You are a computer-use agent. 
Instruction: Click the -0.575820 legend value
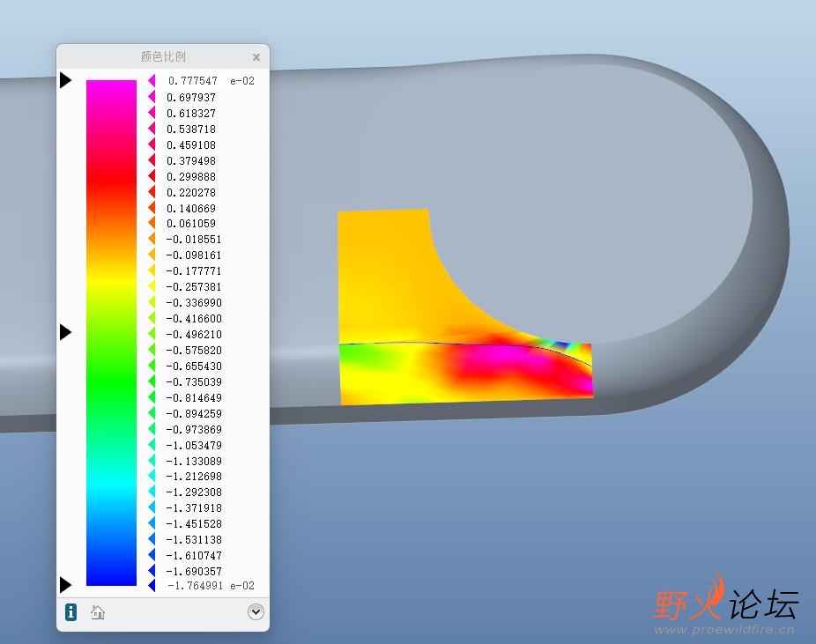click(194, 350)
